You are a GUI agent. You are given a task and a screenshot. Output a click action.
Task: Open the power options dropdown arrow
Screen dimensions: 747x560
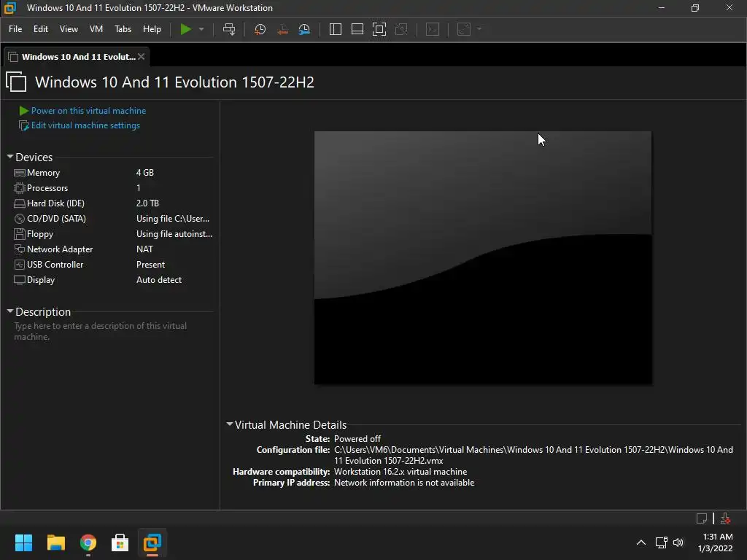click(201, 29)
